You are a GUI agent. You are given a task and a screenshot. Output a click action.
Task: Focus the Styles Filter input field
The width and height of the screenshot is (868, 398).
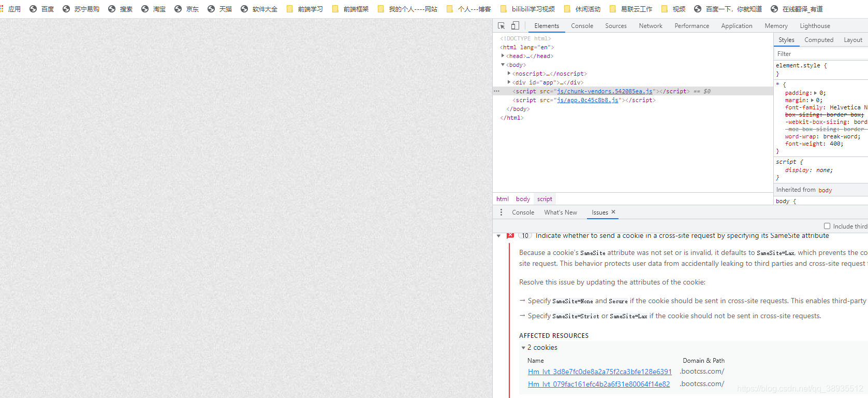click(820, 54)
